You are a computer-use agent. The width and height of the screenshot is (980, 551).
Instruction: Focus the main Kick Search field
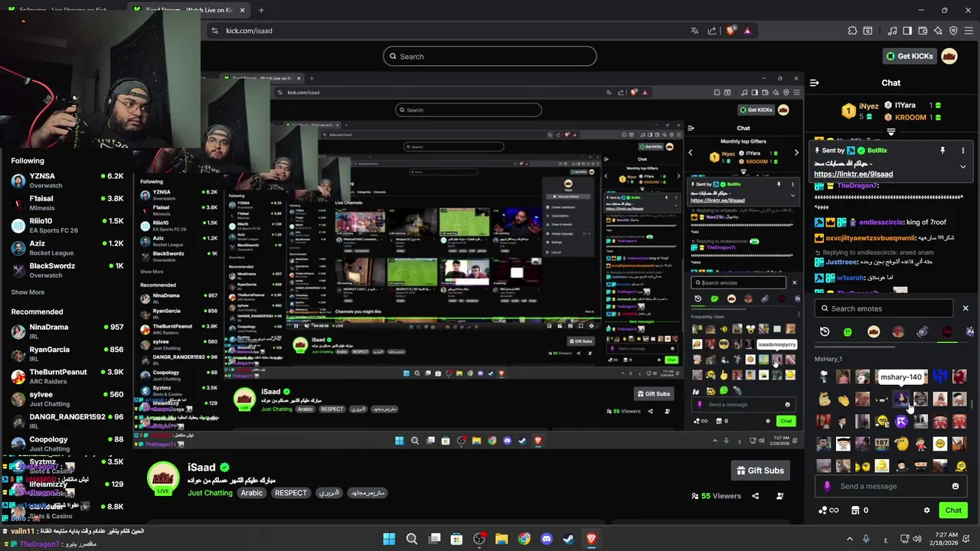tap(490, 56)
